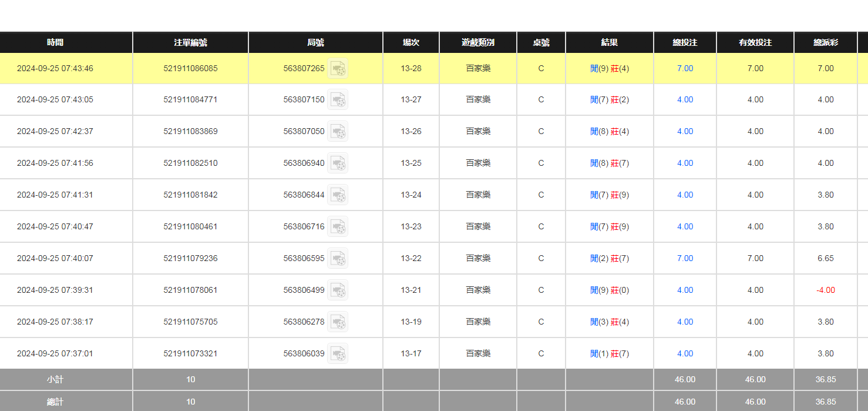Image resolution: width=868 pixels, height=411 pixels.
Task: Open the video icon for 563806499
Action: coord(338,290)
